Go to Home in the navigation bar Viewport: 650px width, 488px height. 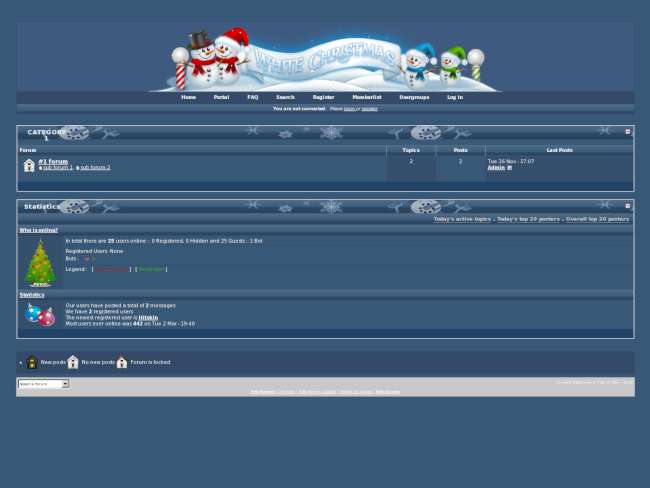click(188, 97)
